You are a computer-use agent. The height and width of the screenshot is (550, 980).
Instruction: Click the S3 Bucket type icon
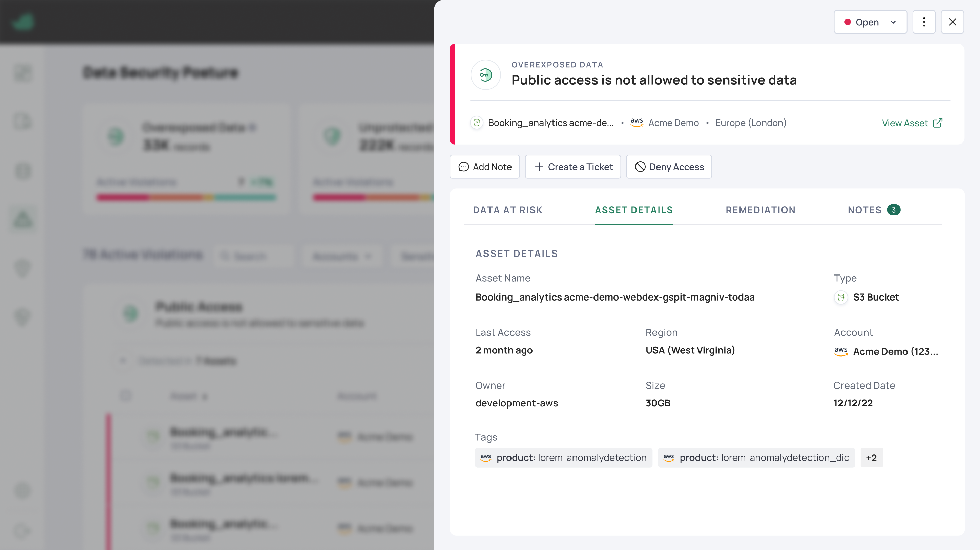[x=841, y=297]
